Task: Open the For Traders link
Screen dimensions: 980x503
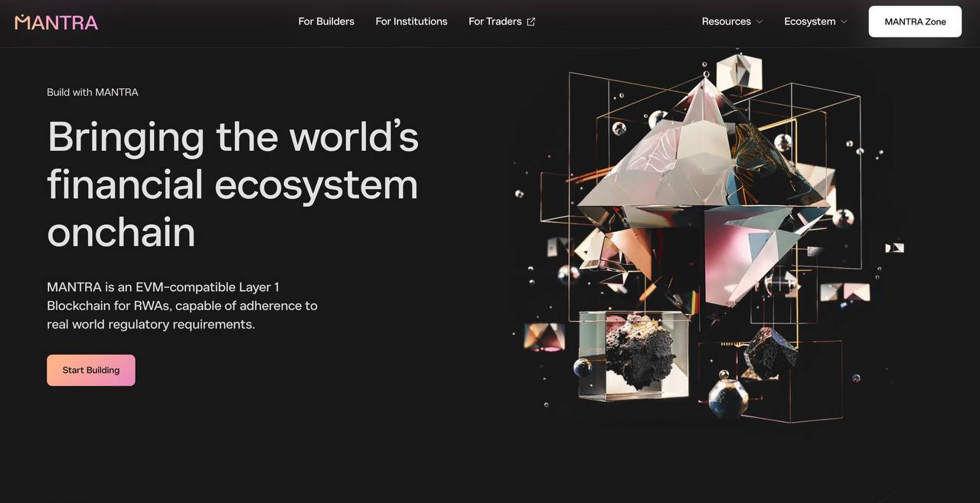Action: pyautogui.click(x=495, y=21)
